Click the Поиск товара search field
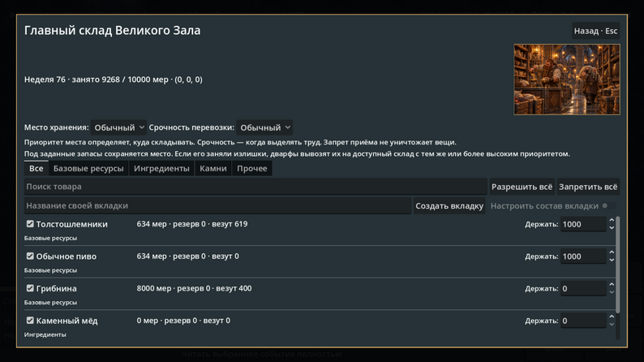The width and height of the screenshot is (644, 362). click(255, 187)
